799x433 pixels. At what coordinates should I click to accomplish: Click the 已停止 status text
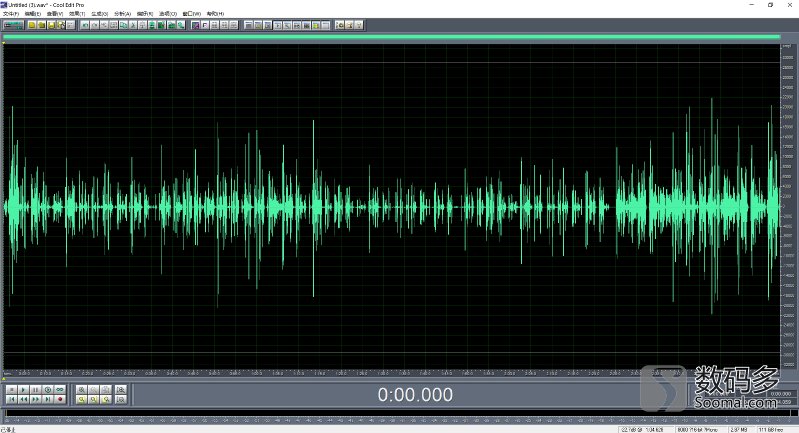coord(8,429)
